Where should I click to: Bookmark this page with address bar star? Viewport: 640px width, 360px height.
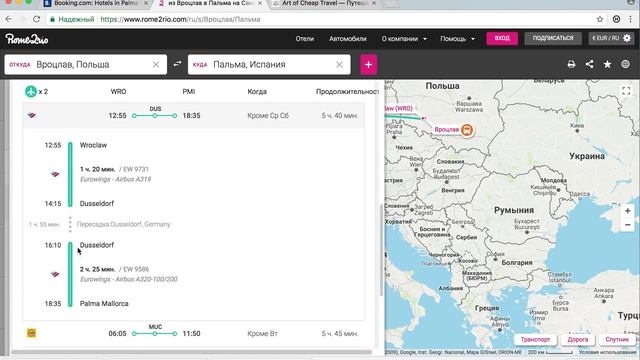[x=600, y=19]
